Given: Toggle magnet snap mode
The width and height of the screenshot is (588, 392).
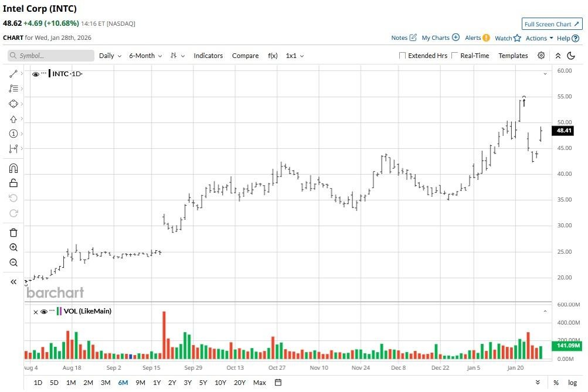Looking at the screenshot, I should point(13,168).
